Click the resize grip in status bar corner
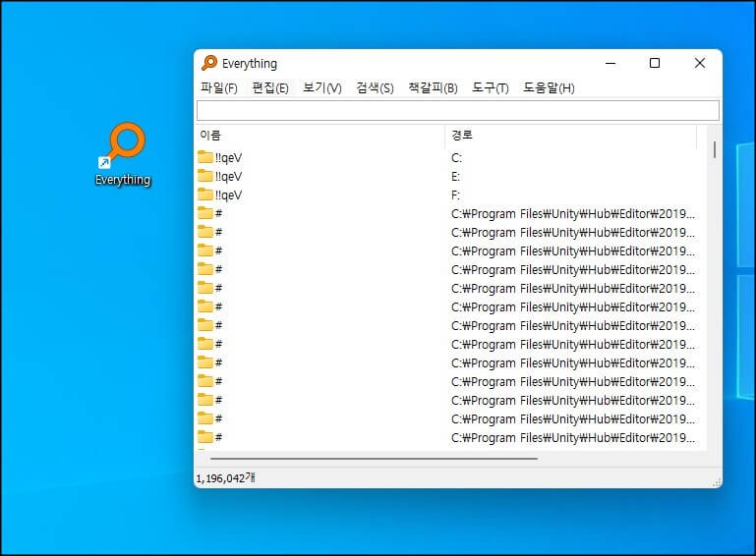Image resolution: width=756 pixels, height=556 pixels. (717, 482)
